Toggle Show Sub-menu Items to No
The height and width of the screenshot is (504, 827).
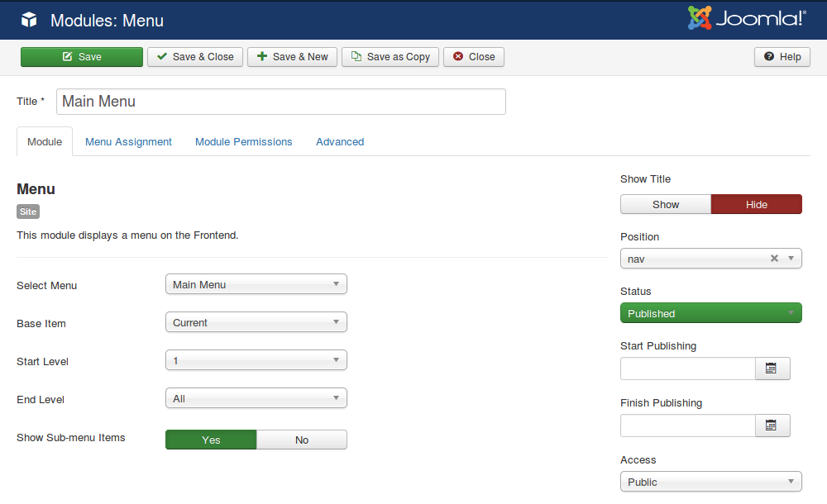[301, 439]
